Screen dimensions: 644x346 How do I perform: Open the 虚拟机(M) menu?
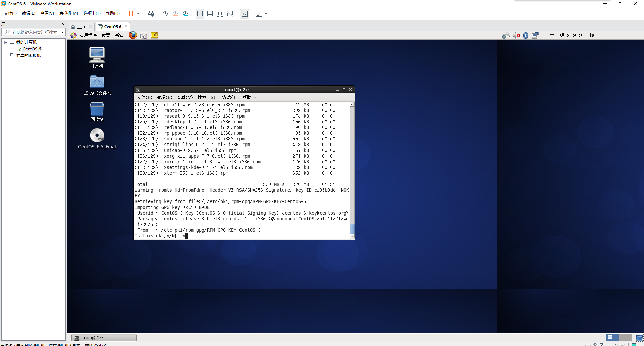(68, 13)
